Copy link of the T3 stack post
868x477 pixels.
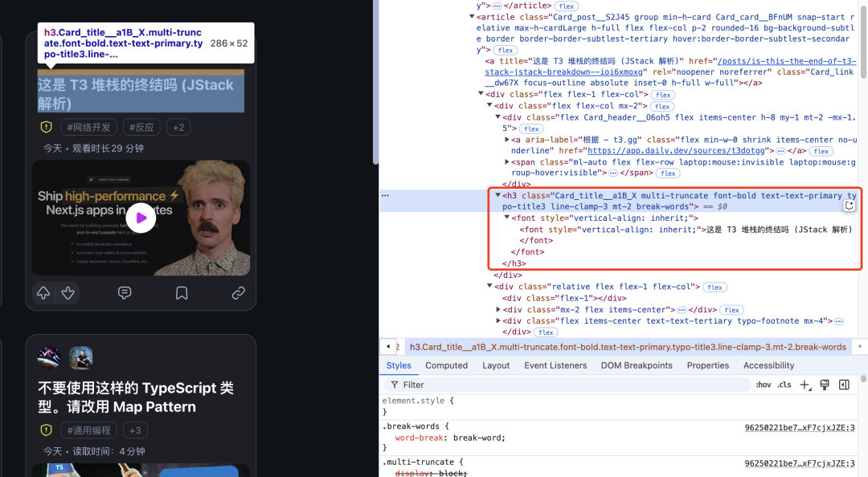[238, 294]
